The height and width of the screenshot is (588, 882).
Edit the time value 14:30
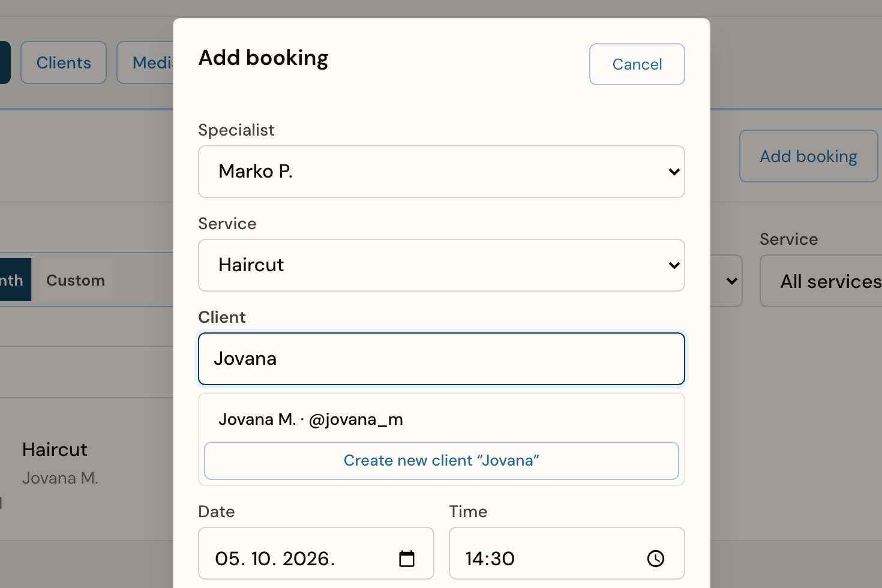coord(490,559)
